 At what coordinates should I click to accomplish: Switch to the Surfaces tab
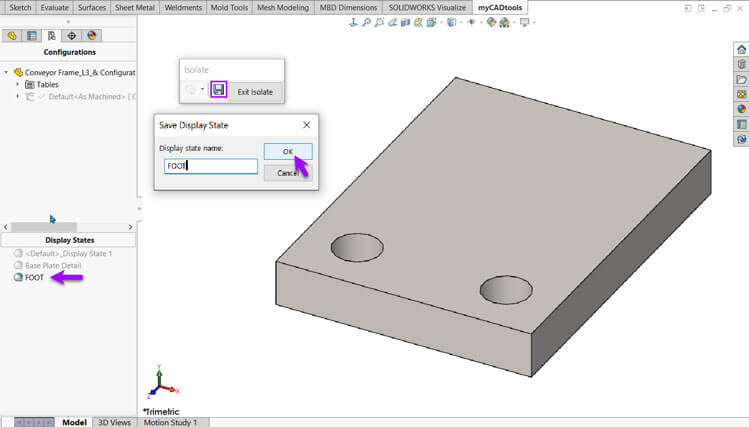click(92, 8)
